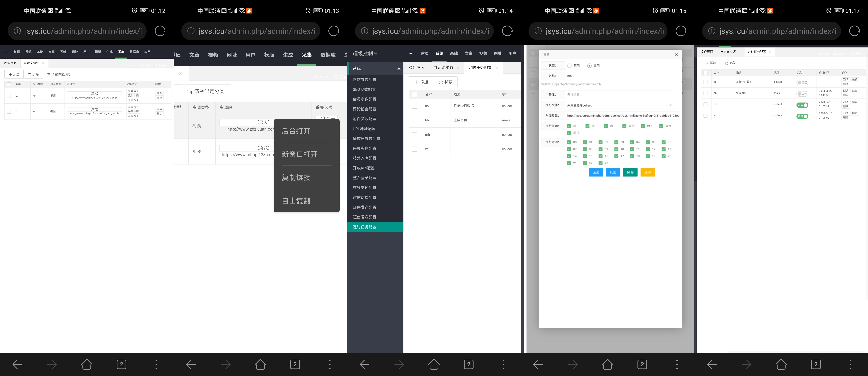The width and height of the screenshot is (868, 376).
Task: Click 备注 input field in dialog
Action: 619,95
